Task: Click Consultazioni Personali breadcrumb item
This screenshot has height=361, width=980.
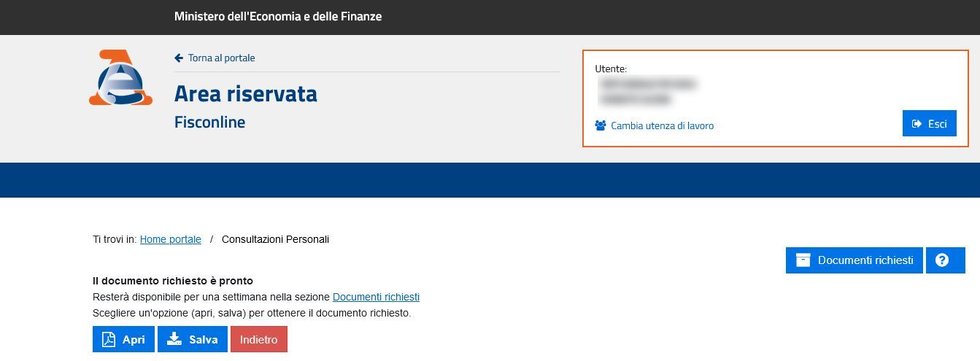Action: click(x=276, y=239)
